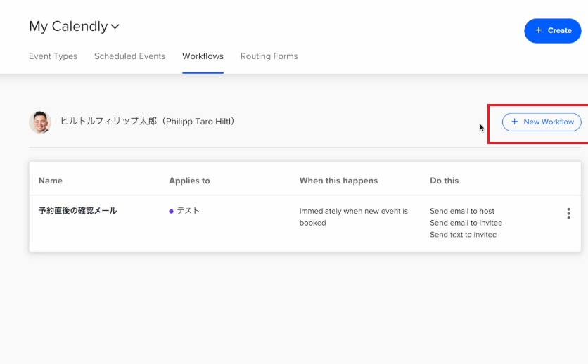588x364 pixels.
Task: Select the Workflows tab
Action: tap(203, 56)
